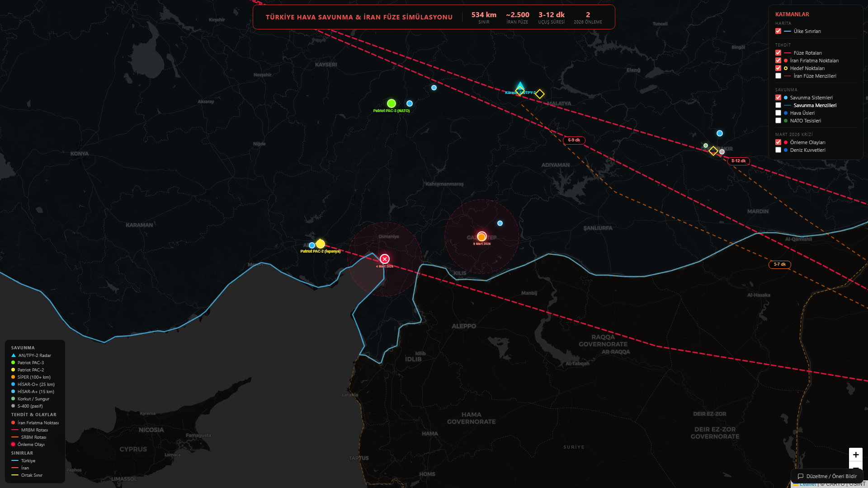The height and width of the screenshot is (488, 868).
Task: Click the 8-12 dk flight time label
Action: [738, 161]
